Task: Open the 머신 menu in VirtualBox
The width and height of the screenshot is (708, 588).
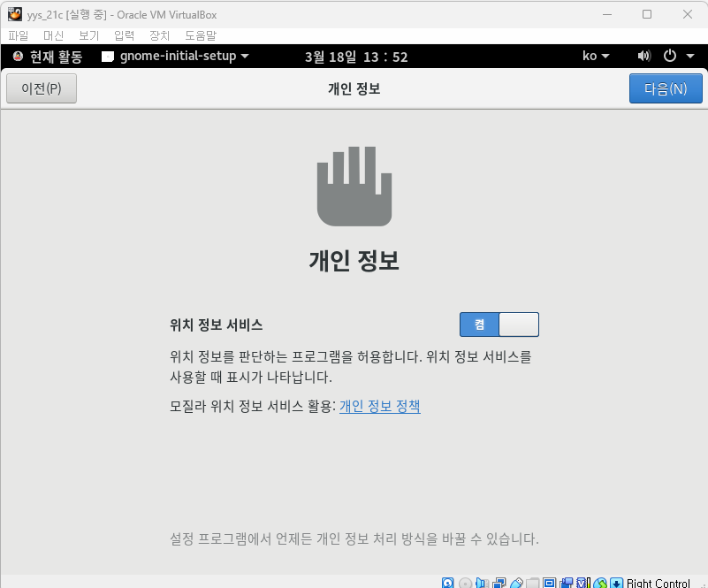Action: [x=54, y=35]
